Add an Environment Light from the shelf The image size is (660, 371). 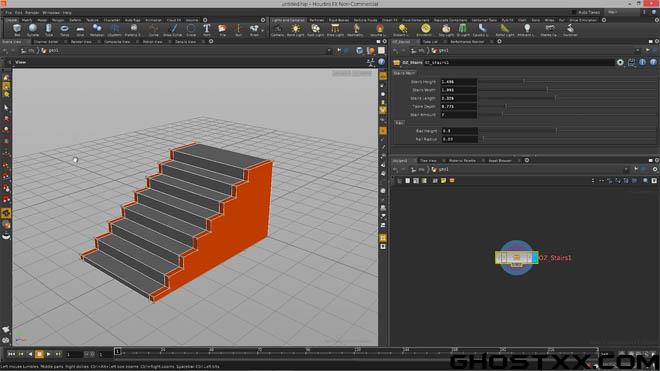pos(425,30)
